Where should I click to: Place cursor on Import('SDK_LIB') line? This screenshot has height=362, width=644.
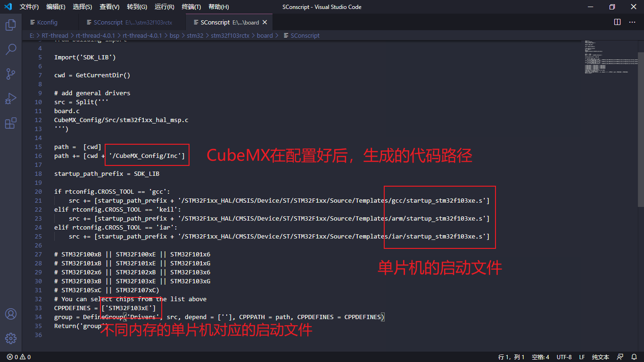pos(85,57)
